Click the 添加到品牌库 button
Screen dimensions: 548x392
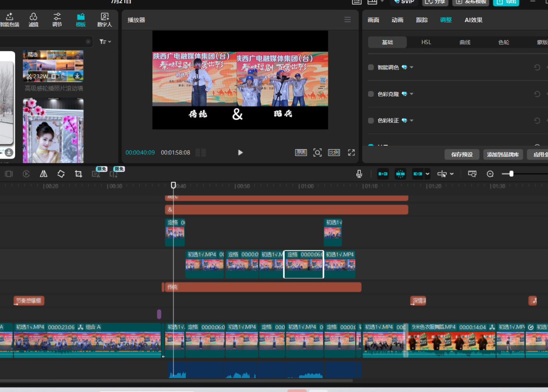(x=503, y=155)
